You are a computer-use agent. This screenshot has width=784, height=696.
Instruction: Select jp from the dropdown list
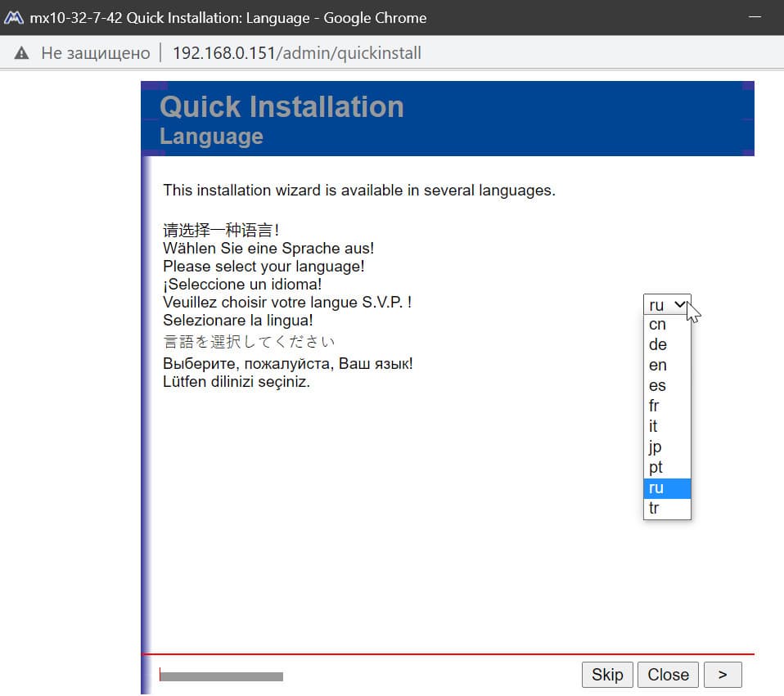click(667, 447)
